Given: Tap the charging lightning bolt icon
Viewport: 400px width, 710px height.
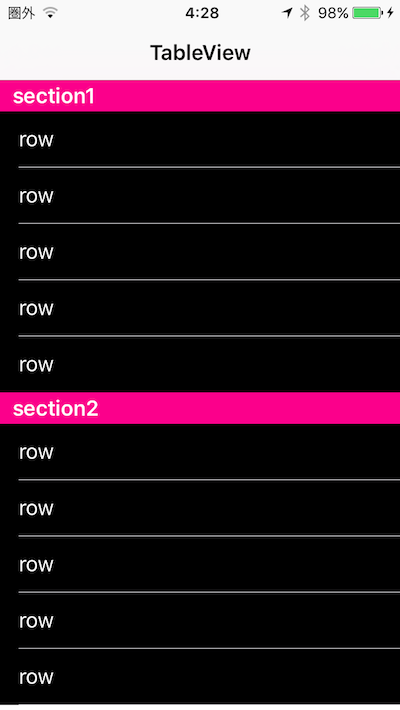Looking at the screenshot, I should click(390, 13).
